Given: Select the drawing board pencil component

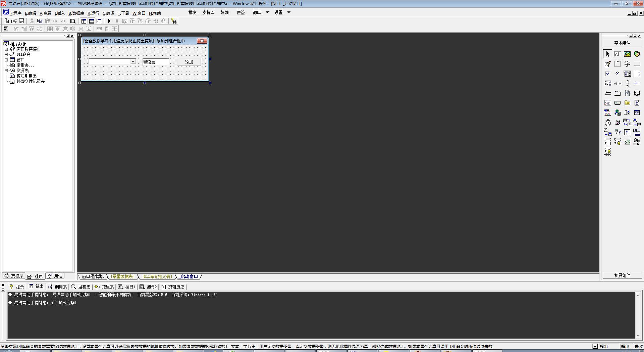Looking at the screenshot, I should pyautogui.click(x=608, y=64).
